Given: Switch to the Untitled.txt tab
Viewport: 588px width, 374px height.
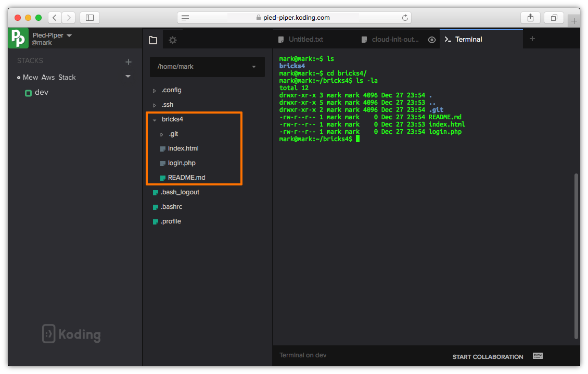Looking at the screenshot, I should [305, 40].
